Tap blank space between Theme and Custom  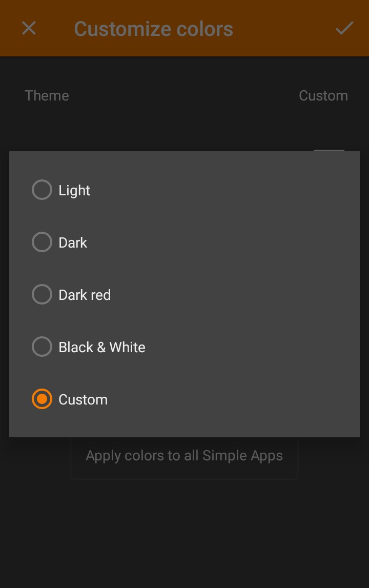tap(184, 96)
